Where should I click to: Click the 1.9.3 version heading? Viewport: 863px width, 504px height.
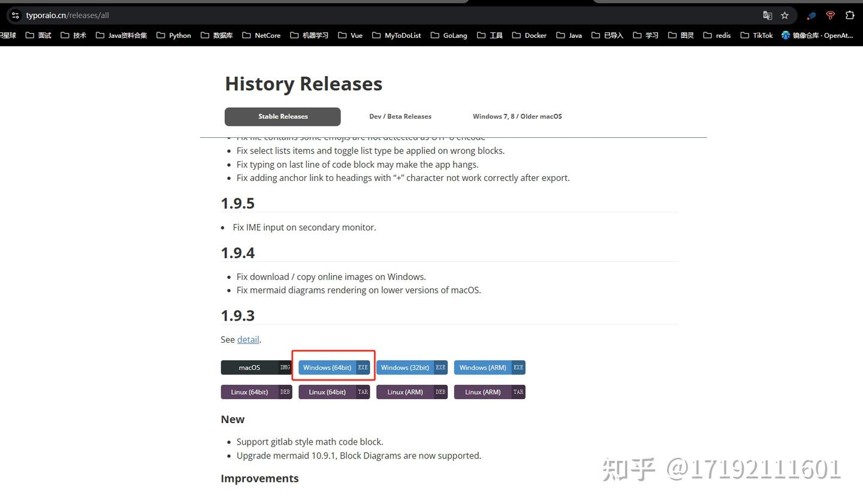(238, 315)
